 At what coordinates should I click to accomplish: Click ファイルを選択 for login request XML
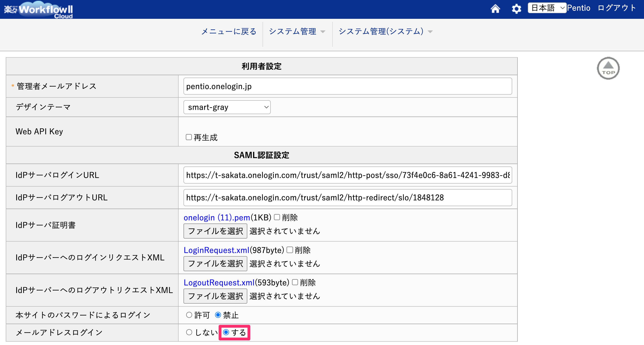tap(215, 263)
